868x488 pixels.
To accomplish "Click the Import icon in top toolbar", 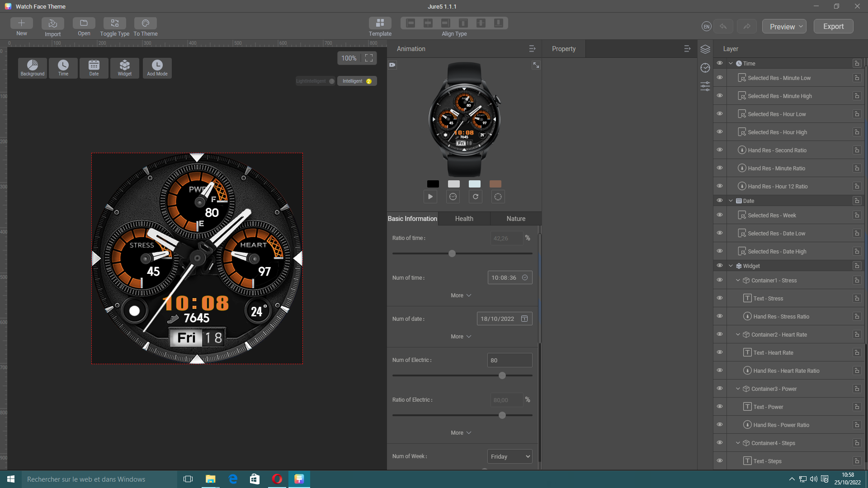I will coord(52,23).
